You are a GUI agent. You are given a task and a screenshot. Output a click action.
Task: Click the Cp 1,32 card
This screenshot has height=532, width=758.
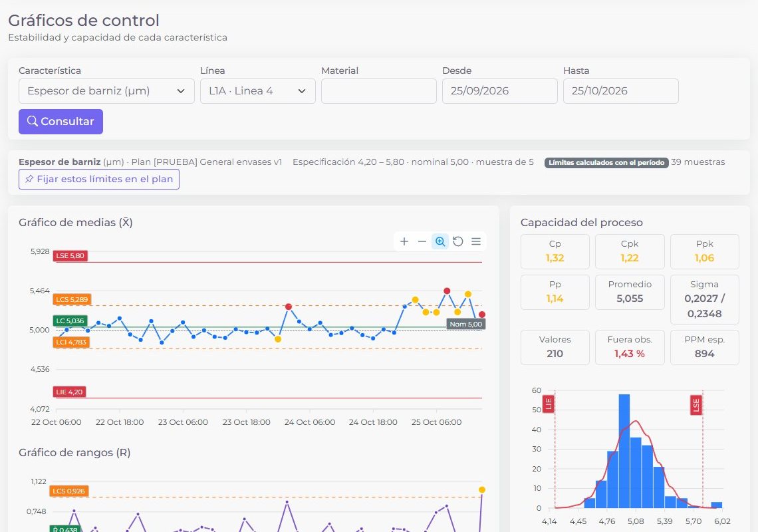[x=555, y=251]
